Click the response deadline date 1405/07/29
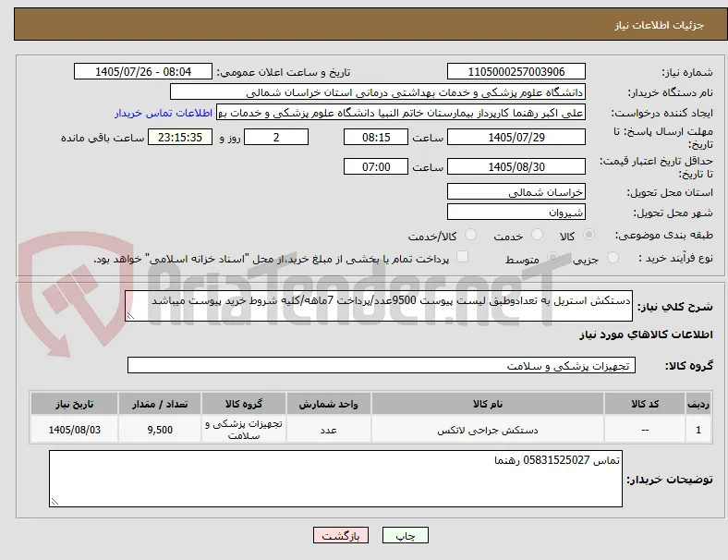This screenshot has width=728, height=560. [x=516, y=138]
